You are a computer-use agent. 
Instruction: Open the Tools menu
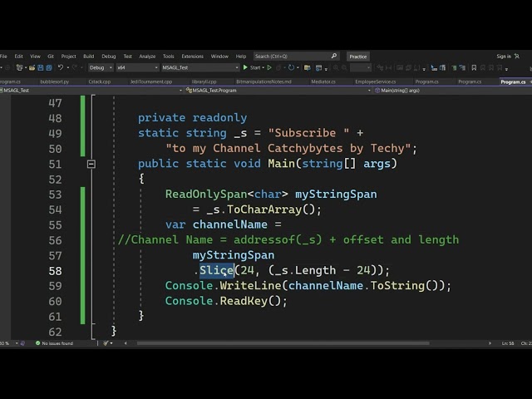[168, 57]
